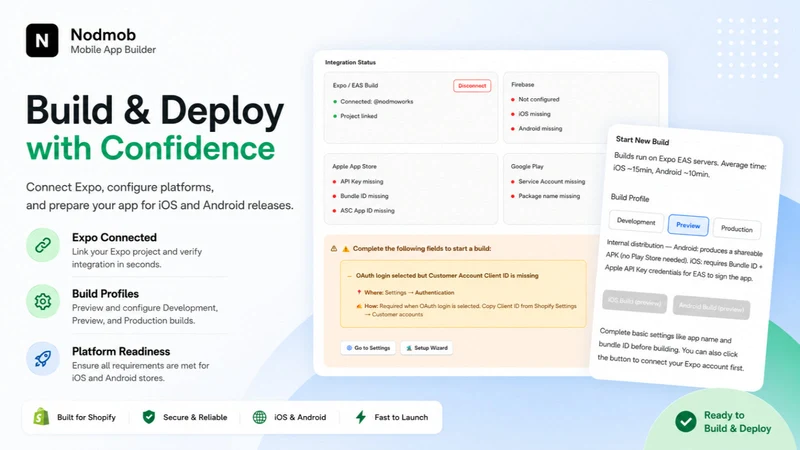The width and height of the screenshot is (800, 450).
Task: Click the Where location pin icon
Action: 359,292
